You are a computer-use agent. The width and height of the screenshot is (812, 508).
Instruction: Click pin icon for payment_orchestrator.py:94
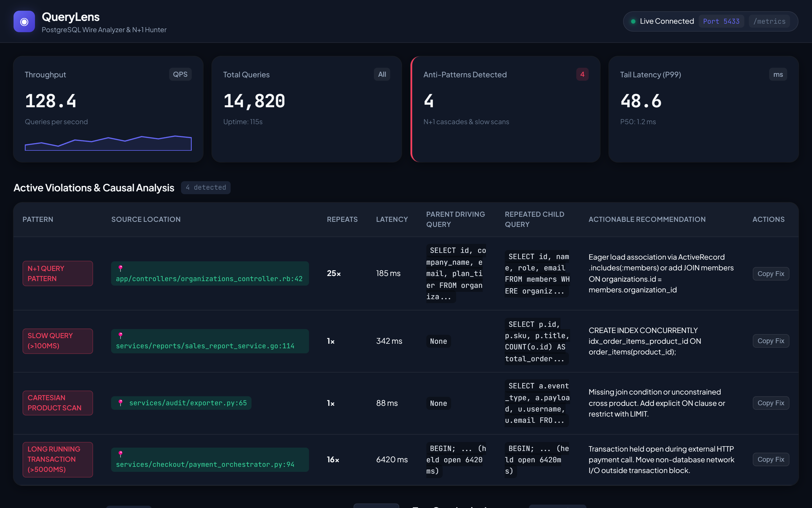[120, 454]
